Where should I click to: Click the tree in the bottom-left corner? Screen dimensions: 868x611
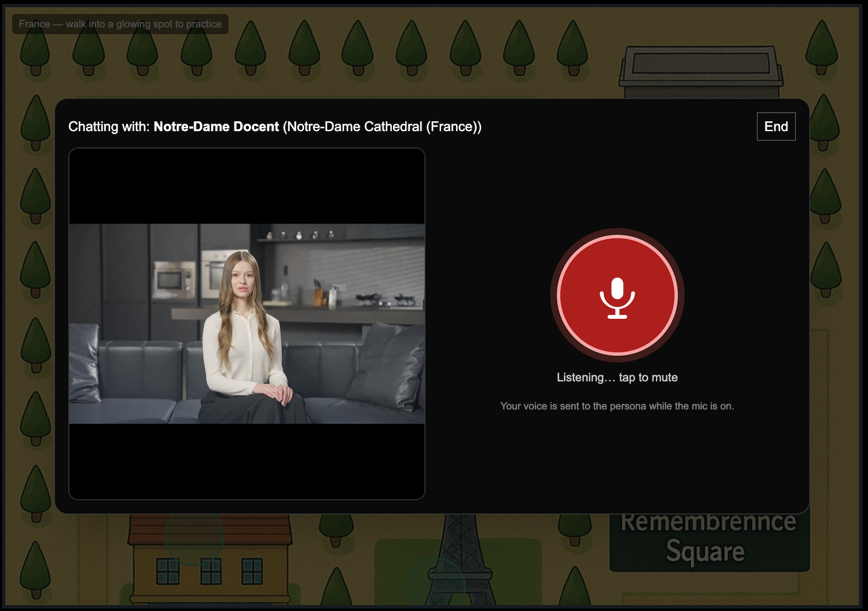pos(36,569)
